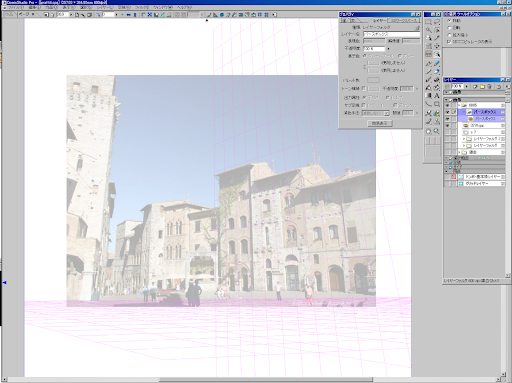Image resolution: width=512 pixels, height=383 pixels.
Task: Open the レイヤー menu
Action: (105, 7)
